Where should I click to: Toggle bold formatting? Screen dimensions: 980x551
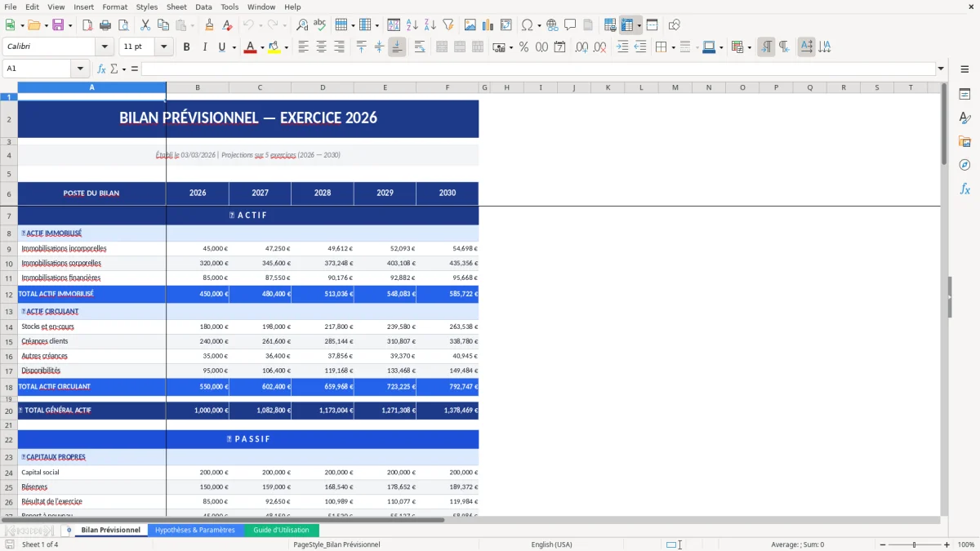tap(186, 47)
